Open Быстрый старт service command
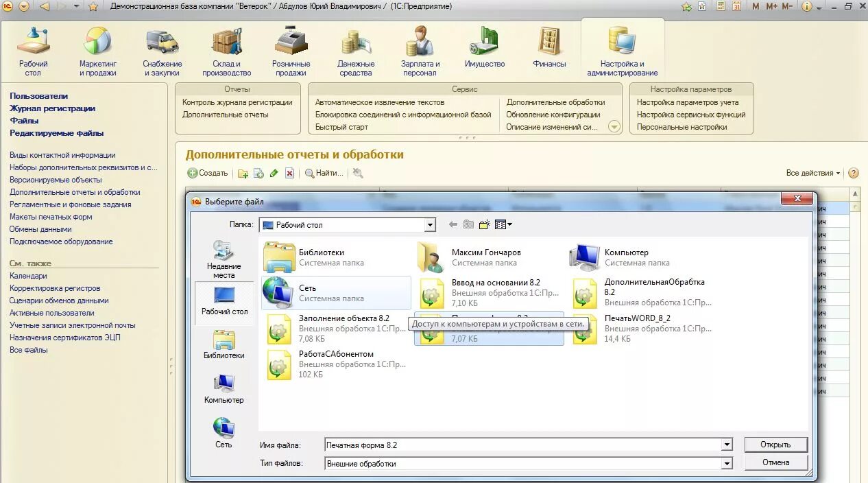868x483 pixels. (341, 127)
